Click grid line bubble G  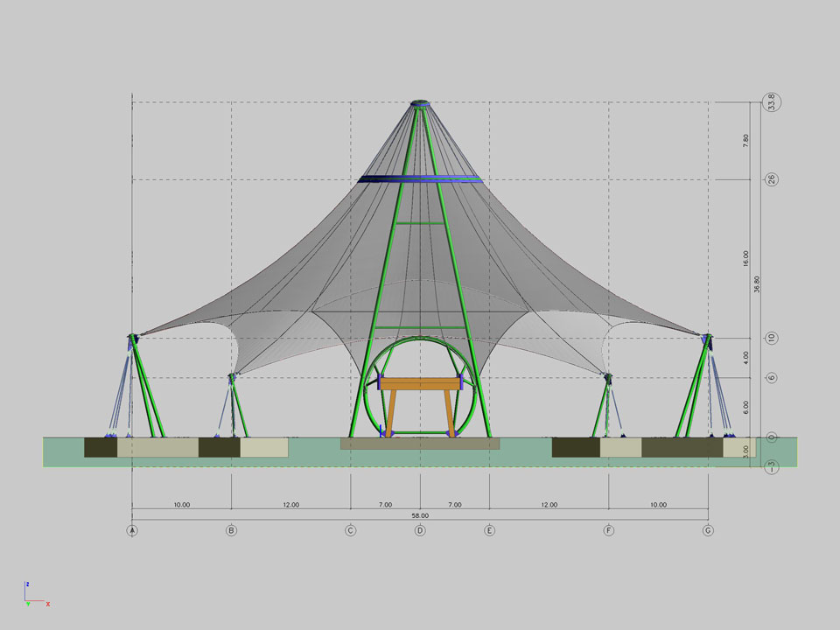coord(708,530)
